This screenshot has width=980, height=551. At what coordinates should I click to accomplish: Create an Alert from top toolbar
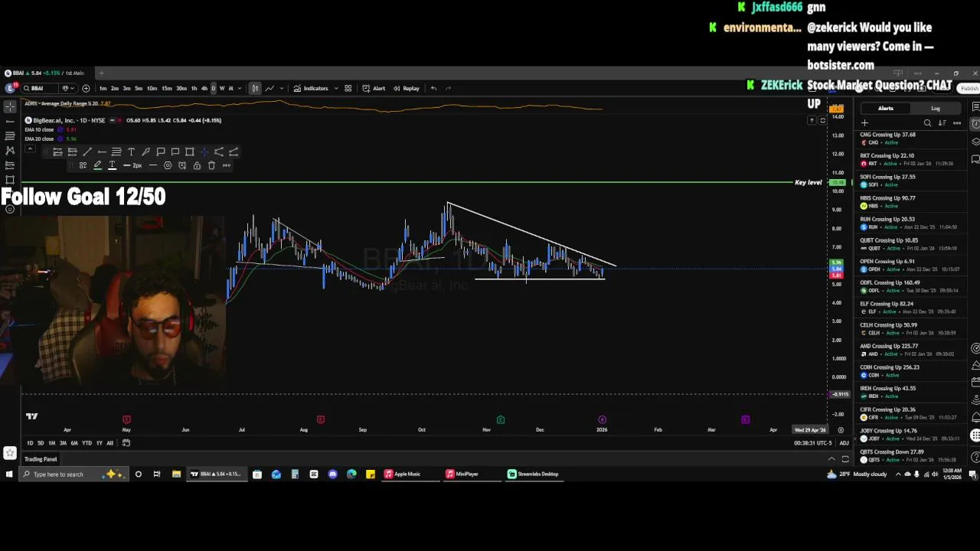(374, 88)
